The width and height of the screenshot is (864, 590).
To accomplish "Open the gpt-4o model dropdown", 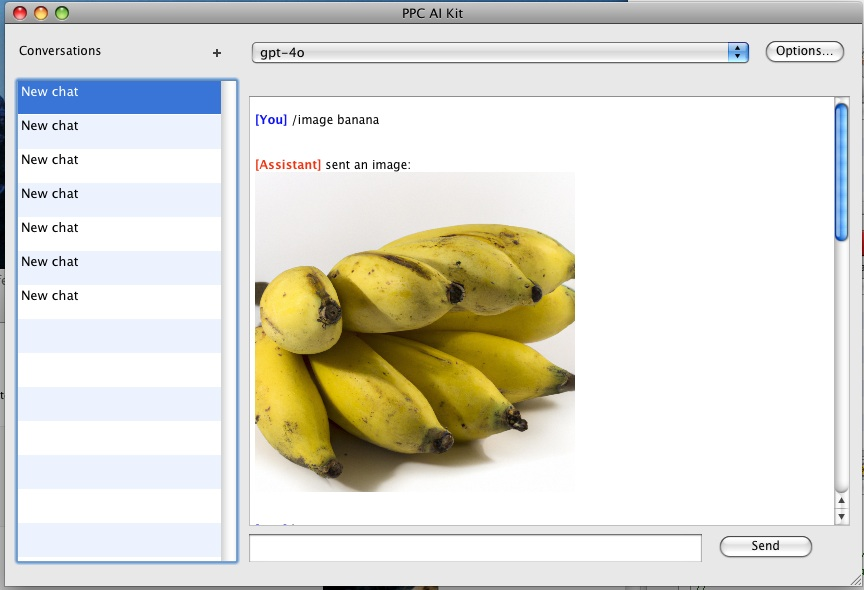I will pos(500,52).
